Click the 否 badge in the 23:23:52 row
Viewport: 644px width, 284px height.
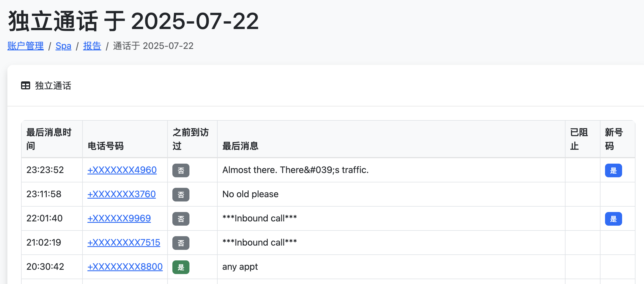tap(181, 170)
